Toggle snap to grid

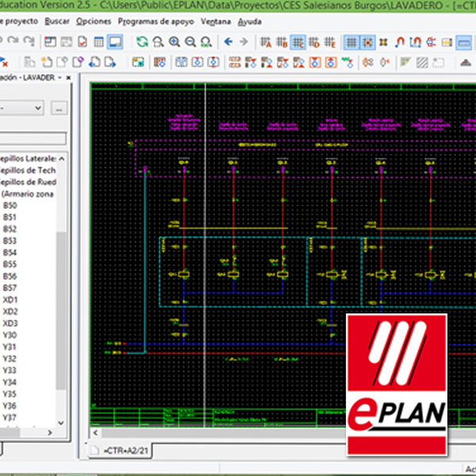pos(367,42)
